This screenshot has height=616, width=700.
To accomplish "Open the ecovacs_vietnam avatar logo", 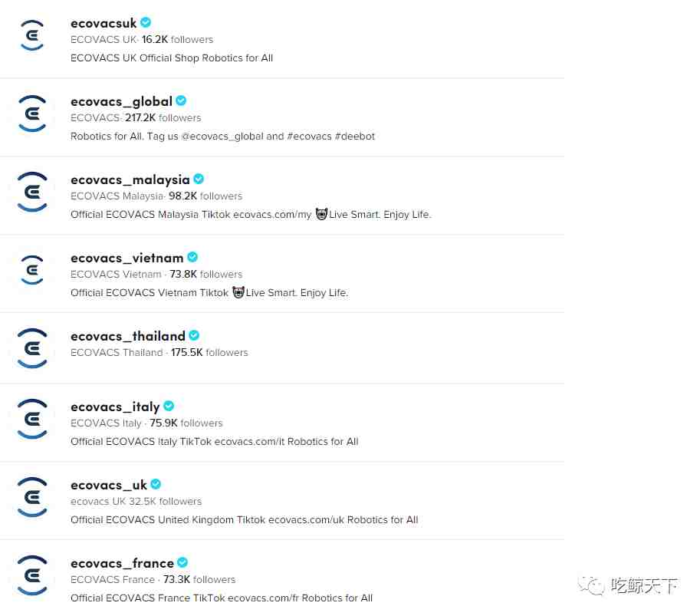I will (32, 270).
